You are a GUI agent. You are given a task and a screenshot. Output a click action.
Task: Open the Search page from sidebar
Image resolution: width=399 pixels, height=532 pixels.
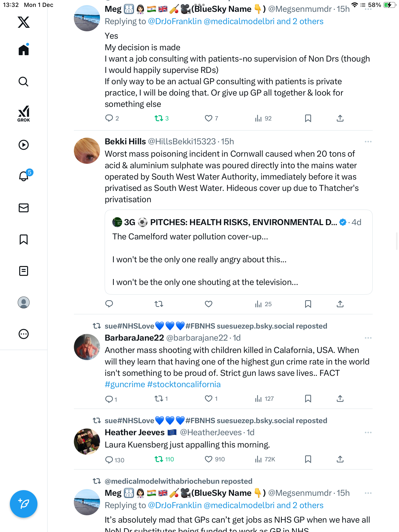[x=24, y=82]
